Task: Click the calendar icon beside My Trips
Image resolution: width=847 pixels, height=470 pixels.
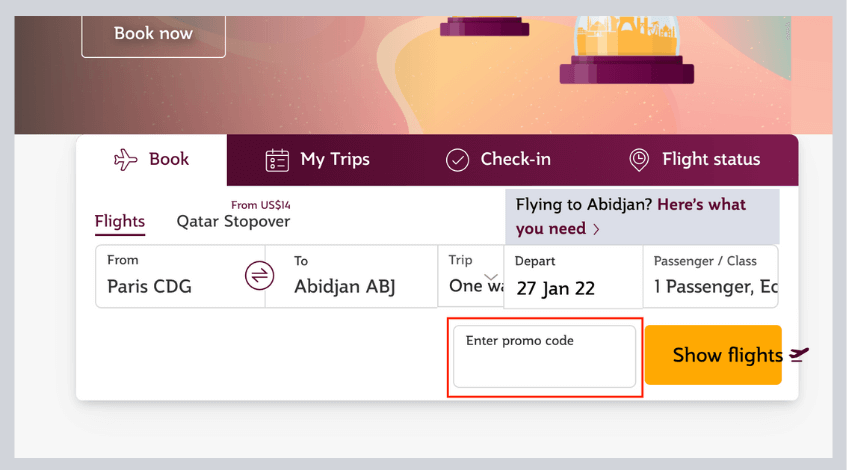Action: click(x=277, y=160)
